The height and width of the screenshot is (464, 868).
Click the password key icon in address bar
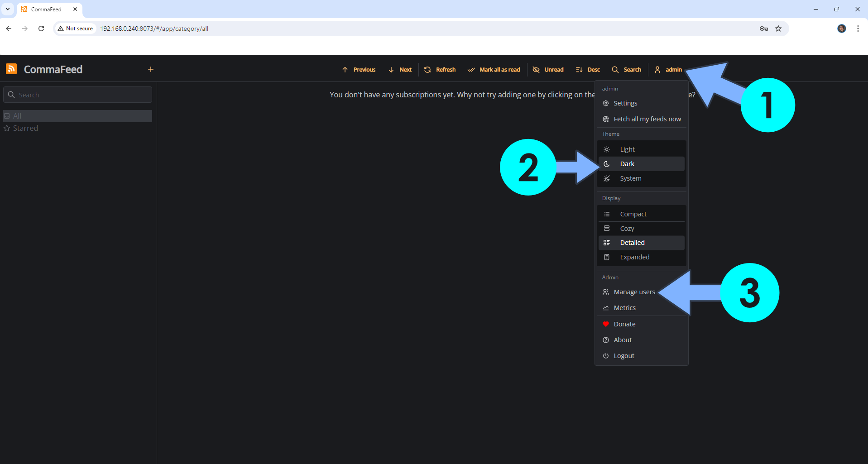coord(764,29)
